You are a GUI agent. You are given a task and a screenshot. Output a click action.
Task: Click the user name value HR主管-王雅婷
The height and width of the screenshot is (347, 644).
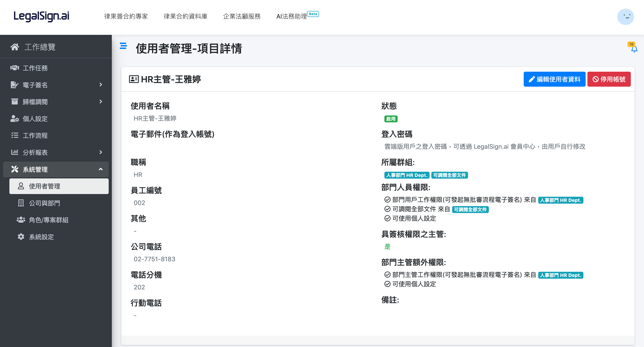click(155, 118)
